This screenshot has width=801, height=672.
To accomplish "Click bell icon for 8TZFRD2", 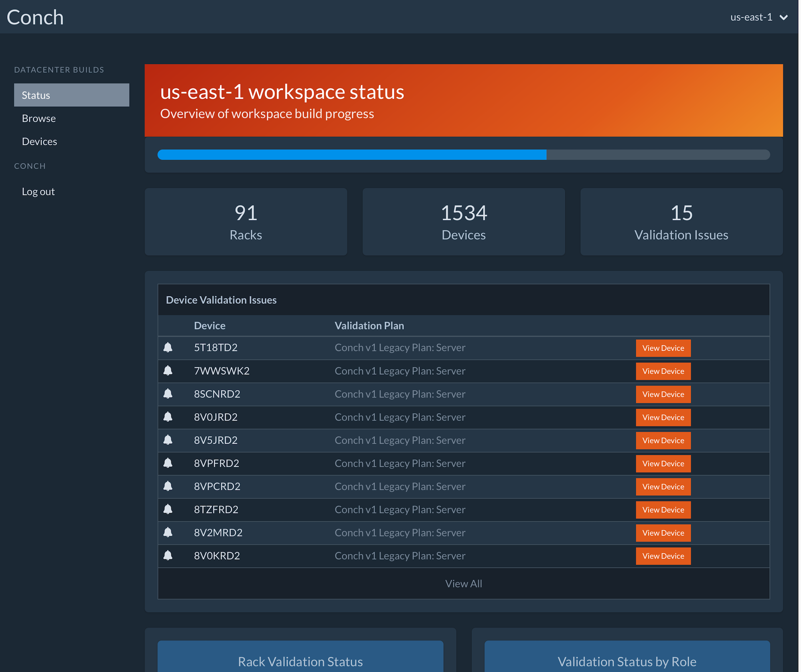I will tap(168, 510).
